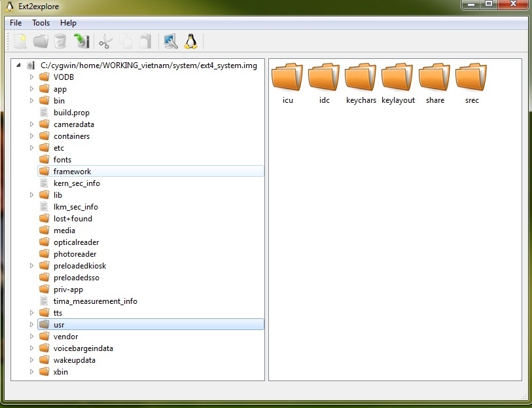
Task: Click the monitor with wrench settings icon
Action: [171, 41]
